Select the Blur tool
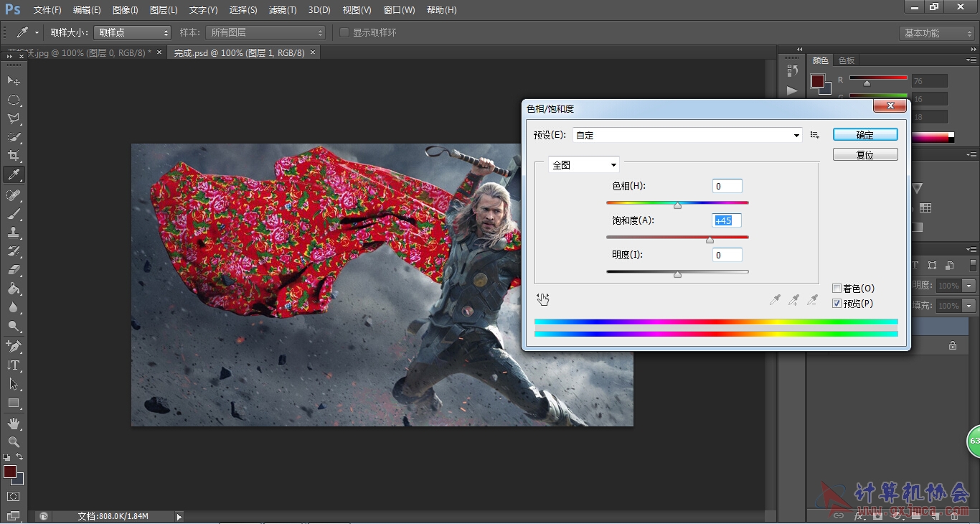The image size is (980, 524). coord(13,307)
